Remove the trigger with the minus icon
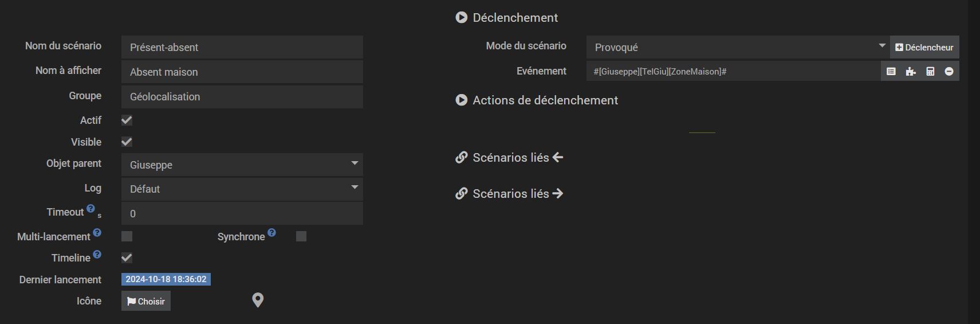The image size is (980, 324). 949,72
